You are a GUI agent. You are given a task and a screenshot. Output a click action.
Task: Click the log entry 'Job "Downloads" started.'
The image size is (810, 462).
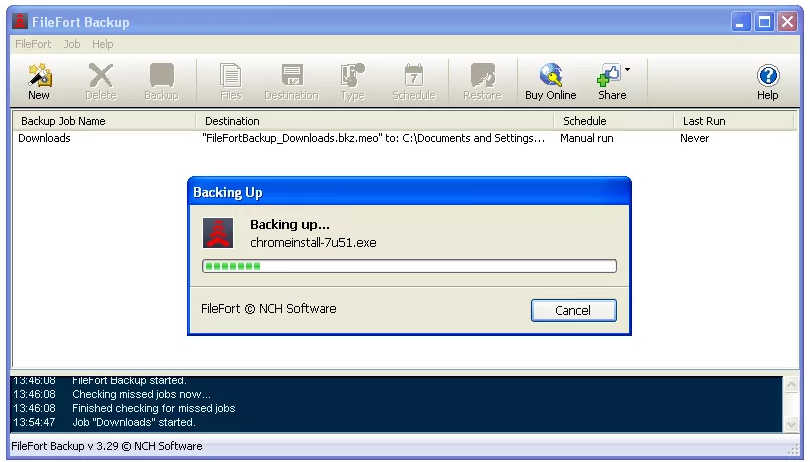pos(134,422)
